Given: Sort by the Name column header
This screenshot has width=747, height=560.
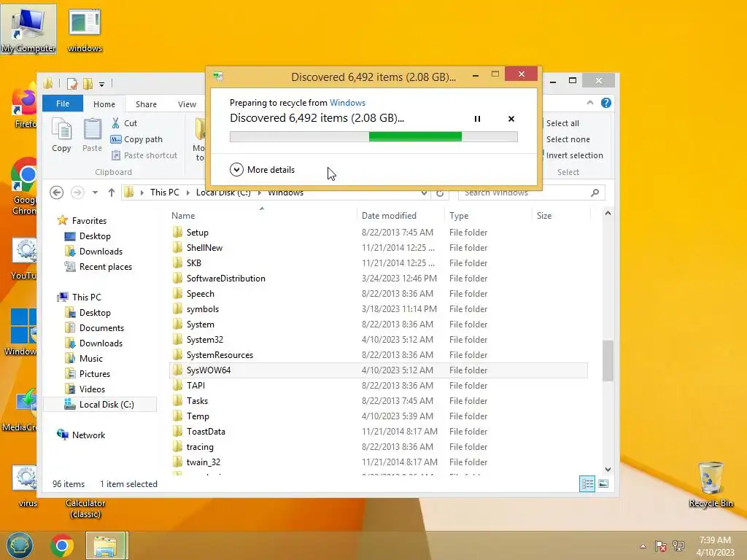Looking at the screenshot, I should pos(262,216).
